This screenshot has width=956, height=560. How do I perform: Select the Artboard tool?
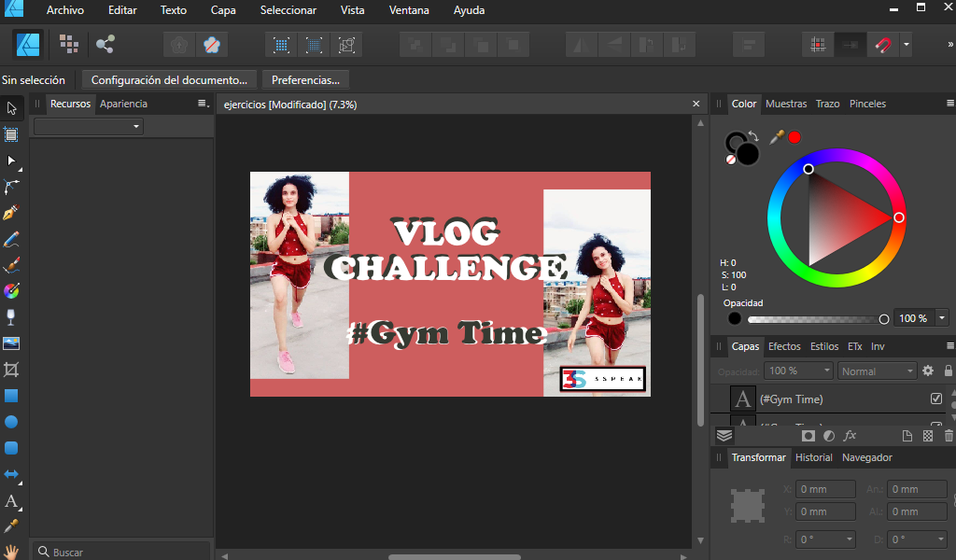pyautogui.click(x=11, y=134)
